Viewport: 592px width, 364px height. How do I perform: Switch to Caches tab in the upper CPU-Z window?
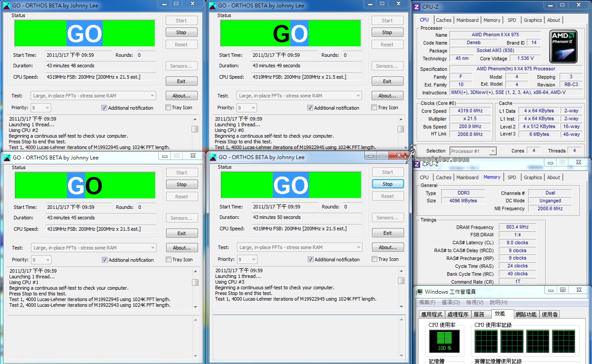tap(443, 20)
